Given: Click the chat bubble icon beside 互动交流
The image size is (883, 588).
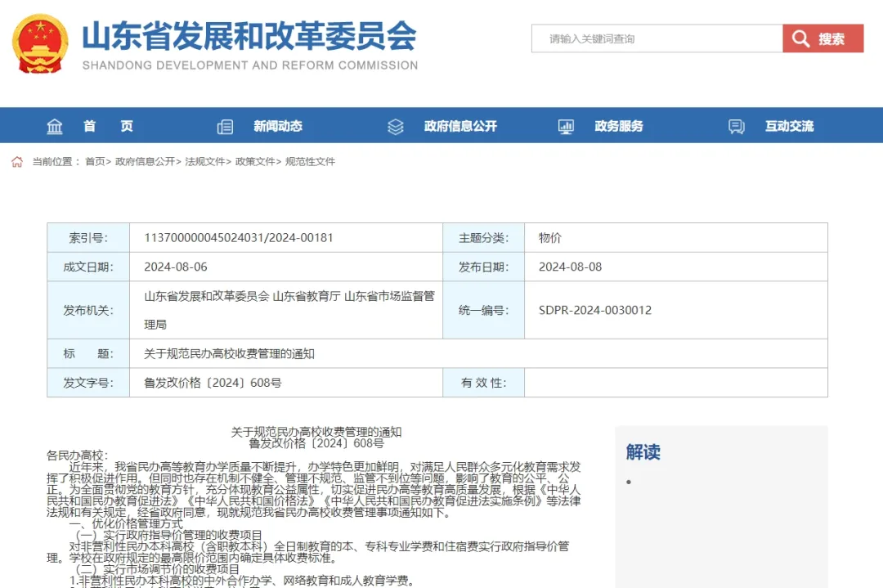Looking at the screenshot, I should click(735, 126).
